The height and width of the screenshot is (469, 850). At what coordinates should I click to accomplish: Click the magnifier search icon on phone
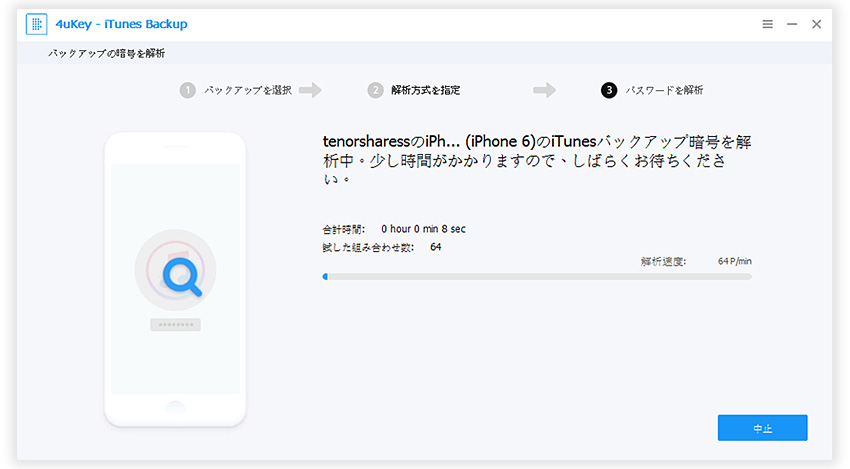tap(182, 277)
